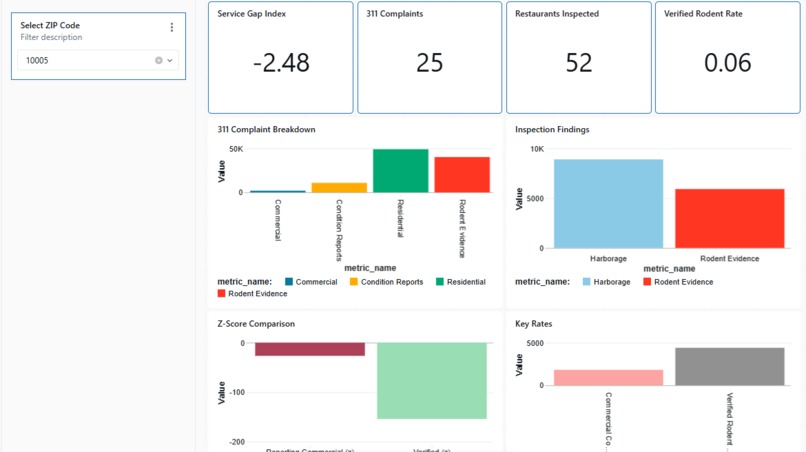806x452 pixels.
Task: Select the green Residential bar in Complaint Breakdown
Action: pos(400,171)
